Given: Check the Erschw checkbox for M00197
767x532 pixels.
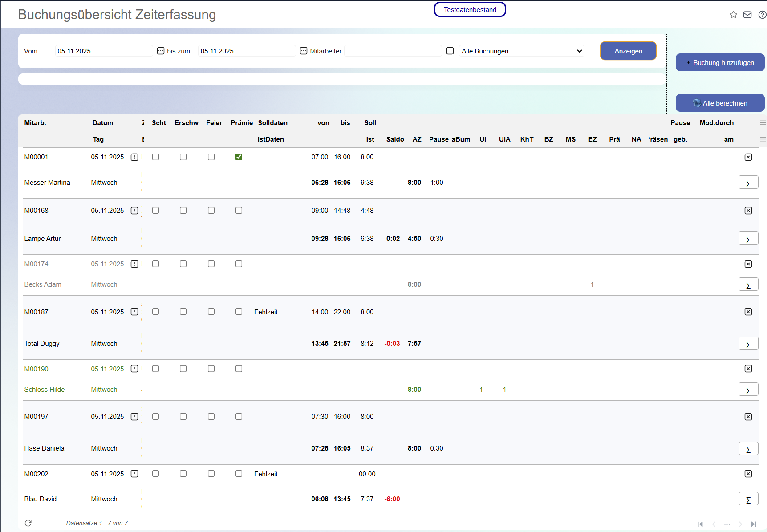Looking at the screenshot, I should [183, 417].
